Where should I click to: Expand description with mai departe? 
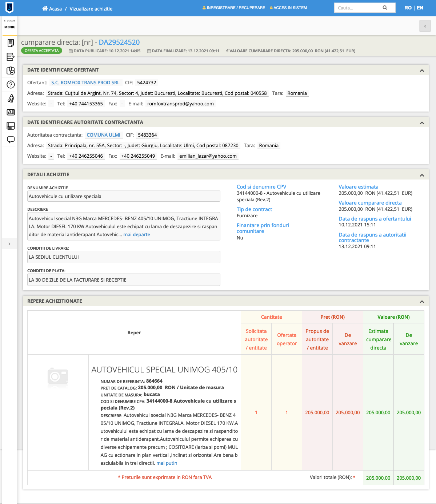coord(137,234)
